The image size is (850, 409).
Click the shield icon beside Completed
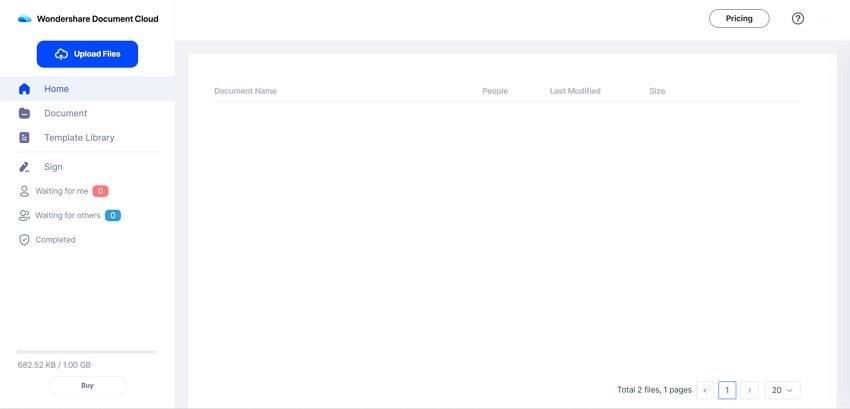click(x=24, y=240)
